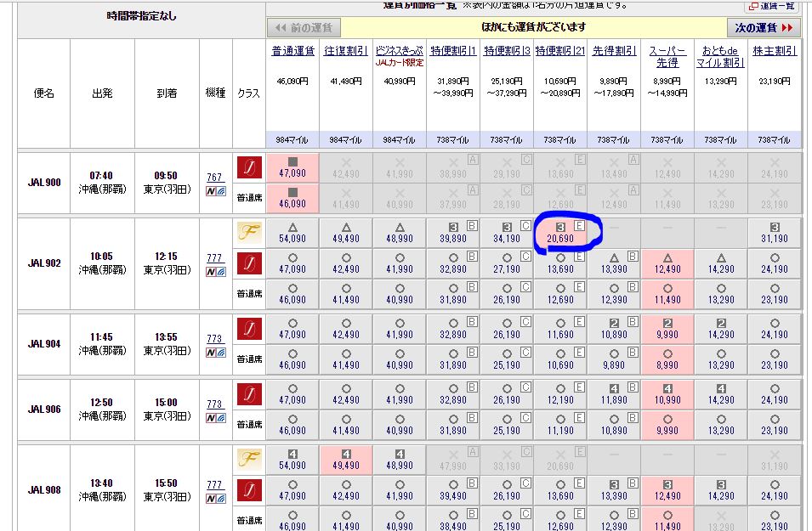Screen dimensions: 812x531
Task: Click the N Wi-Fi icon for JAL908
Action: coord(215,499)
